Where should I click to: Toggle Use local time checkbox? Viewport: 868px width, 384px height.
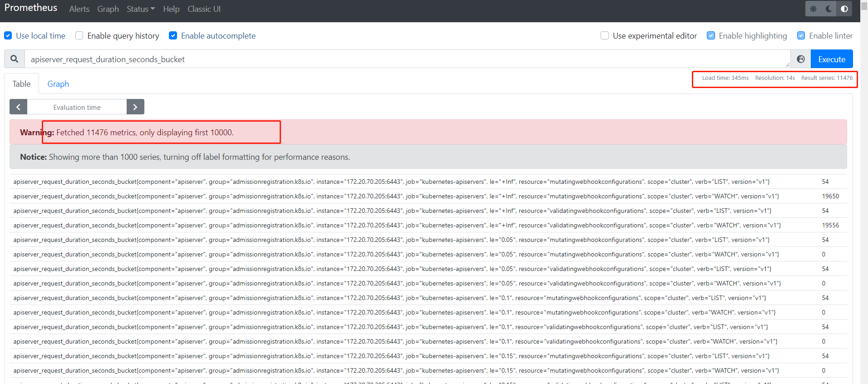[x=8, y=35]
